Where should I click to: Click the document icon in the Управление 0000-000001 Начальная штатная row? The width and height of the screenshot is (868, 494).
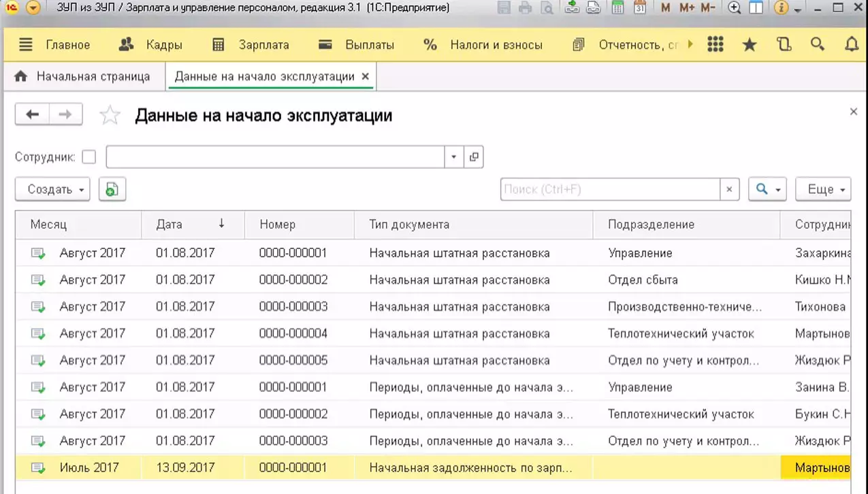(x=38, y=253)
